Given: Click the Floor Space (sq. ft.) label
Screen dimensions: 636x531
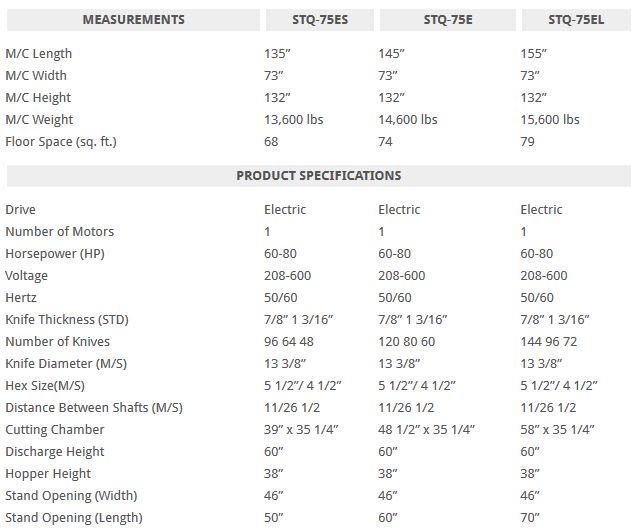Looking at the screenshot, I should coord(61,142).
